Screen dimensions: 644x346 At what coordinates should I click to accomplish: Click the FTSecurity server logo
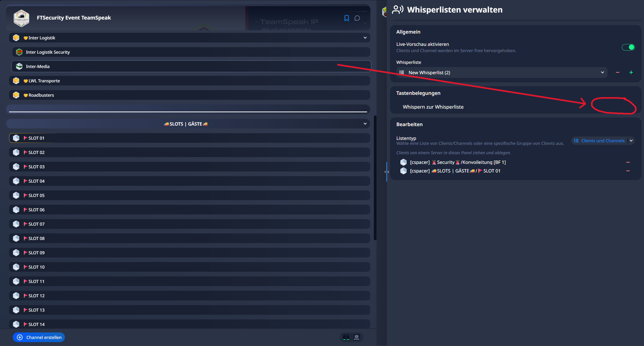tap(21, 18)
